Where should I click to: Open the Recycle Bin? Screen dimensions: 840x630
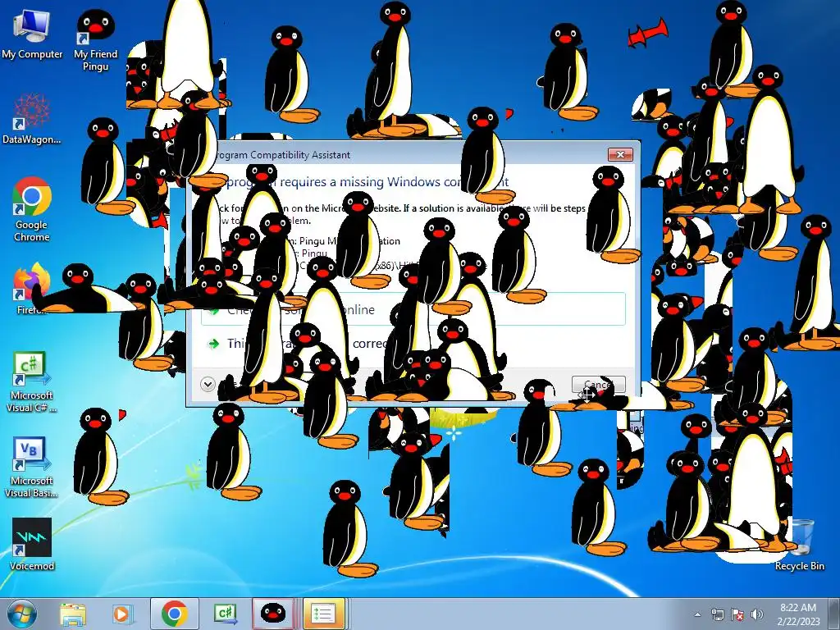point(799,545)
